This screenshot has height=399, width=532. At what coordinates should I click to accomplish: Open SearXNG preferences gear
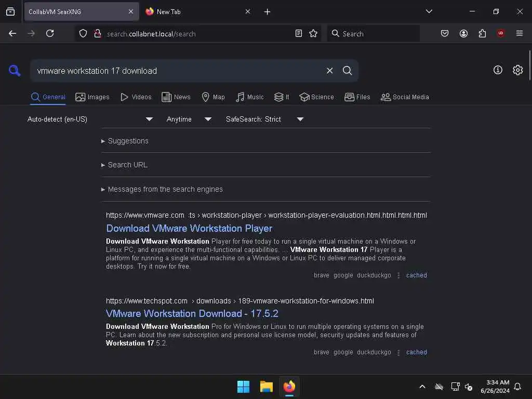click(517, 70)
